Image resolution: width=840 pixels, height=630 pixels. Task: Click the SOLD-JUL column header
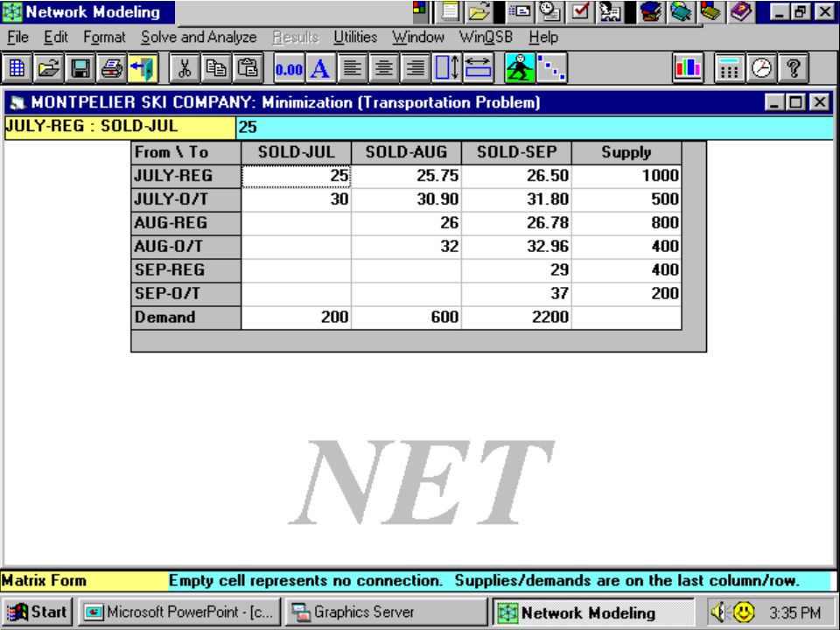(297, 152)
